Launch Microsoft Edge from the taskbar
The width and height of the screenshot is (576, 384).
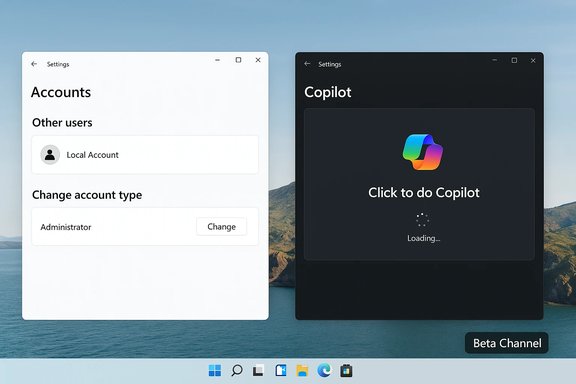tap(324, 370)
